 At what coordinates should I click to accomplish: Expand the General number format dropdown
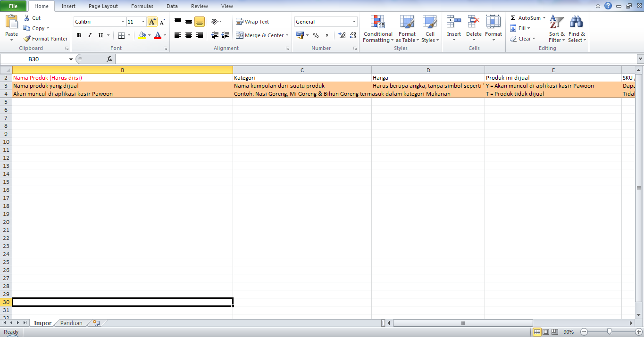tap(354, 22)
